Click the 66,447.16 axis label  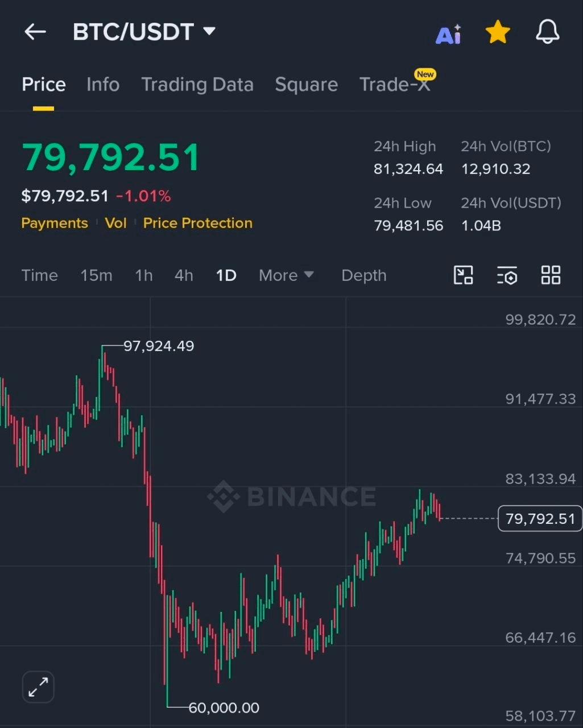click(x=540, y=638)
